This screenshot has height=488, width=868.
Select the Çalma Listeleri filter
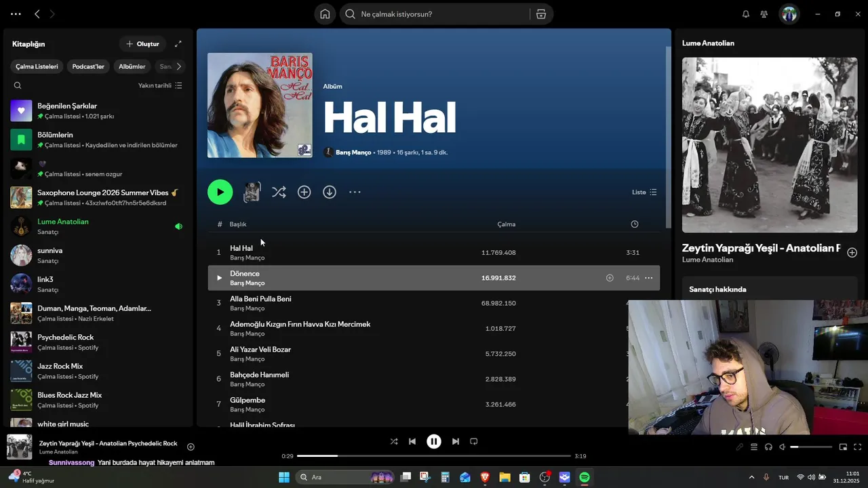point(37,66)
